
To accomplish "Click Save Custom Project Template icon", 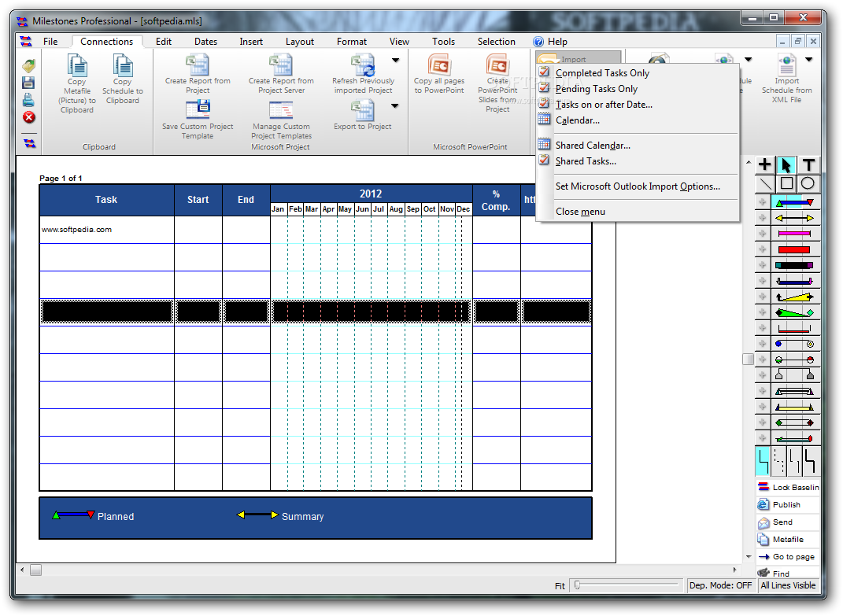I will pos(198,109).
